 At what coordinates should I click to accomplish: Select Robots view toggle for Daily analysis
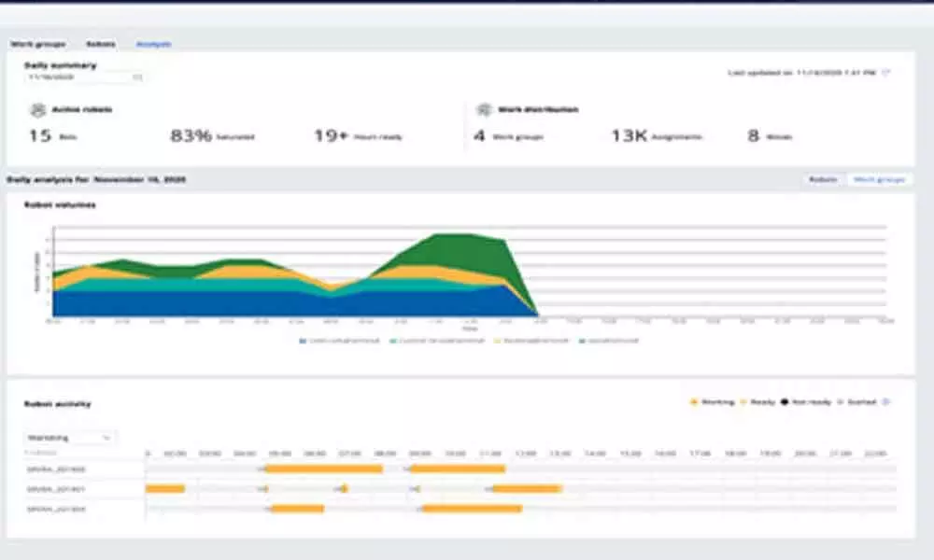pyautogui.click(x=823, y=179)
